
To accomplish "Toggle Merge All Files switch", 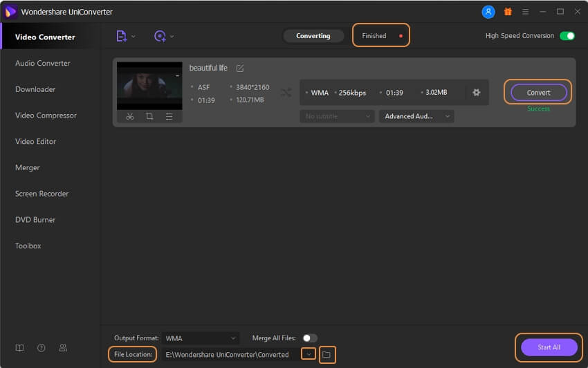I will (310, 338).
